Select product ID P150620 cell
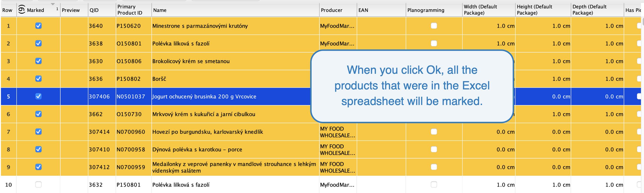Viewport: 644px width, 193px height. [x=134, y=26]
